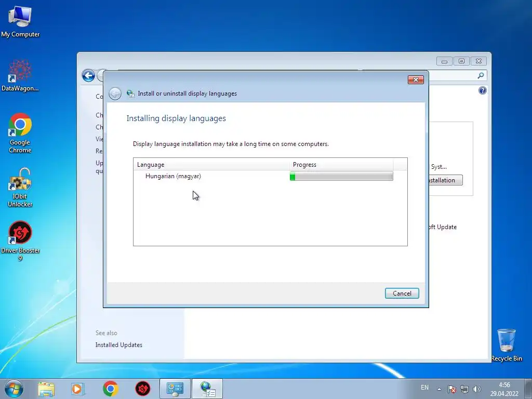Viewport: 532px width, 399px height.
Task: Open DataWagon desktop shortcut
Action: [20, 76]
